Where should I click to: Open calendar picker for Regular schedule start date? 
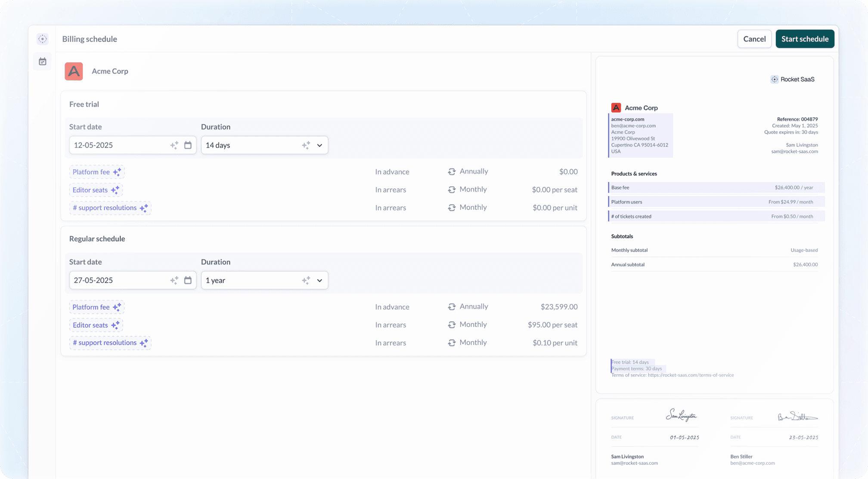click(x=188, y=280)
